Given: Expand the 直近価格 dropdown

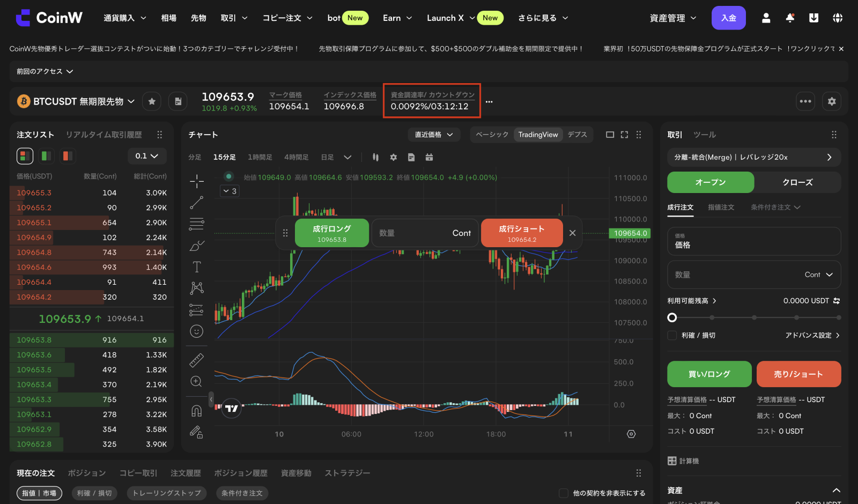Looking at the screenshot, I should (434, 135).
